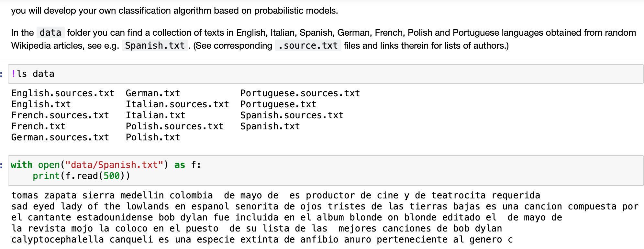Click Polish.txt in the file listing
This screenshot has width=644, height=249.
click(x=153, y=137)
